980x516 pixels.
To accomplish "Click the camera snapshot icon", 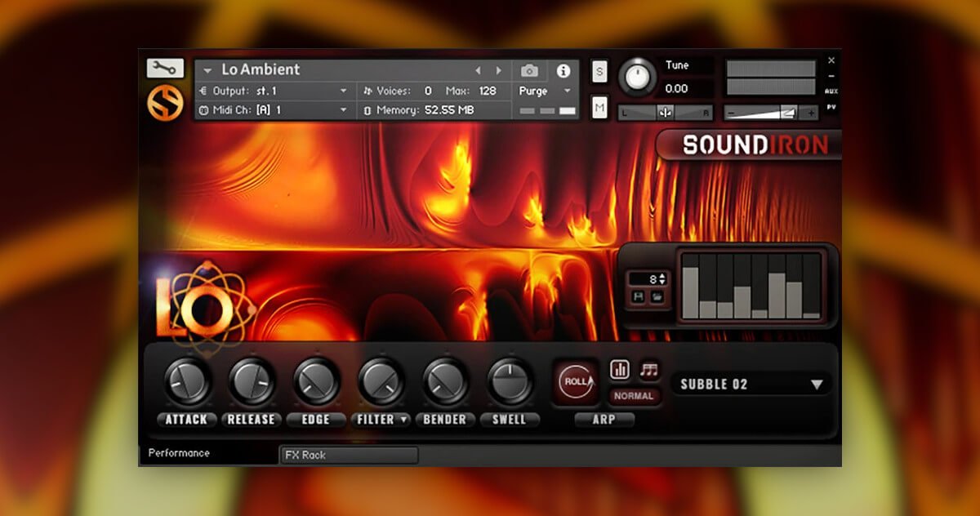I will 529,71.
